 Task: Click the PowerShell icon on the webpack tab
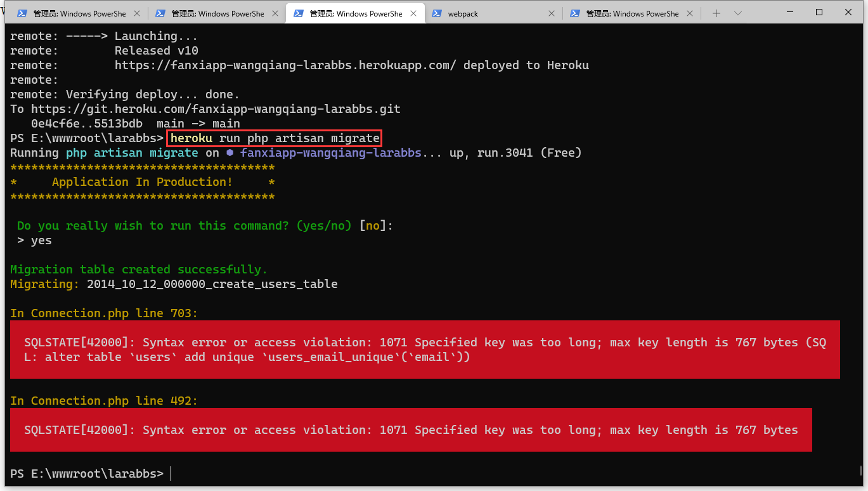click(437, 13)
